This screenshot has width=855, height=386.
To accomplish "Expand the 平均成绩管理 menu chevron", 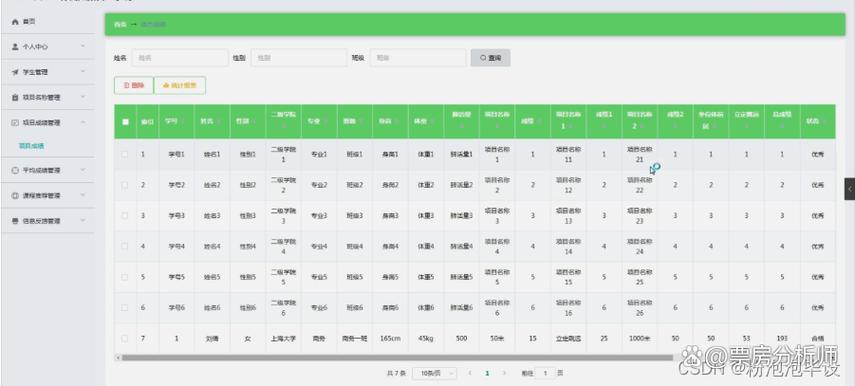I will pyautogui.click(x=83, y=170).
